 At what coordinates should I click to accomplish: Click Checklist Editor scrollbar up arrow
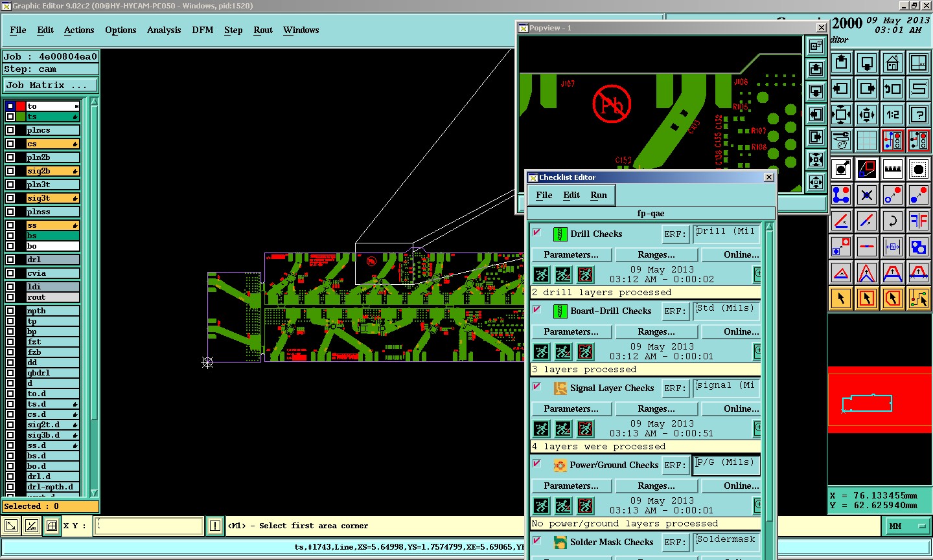769,227
